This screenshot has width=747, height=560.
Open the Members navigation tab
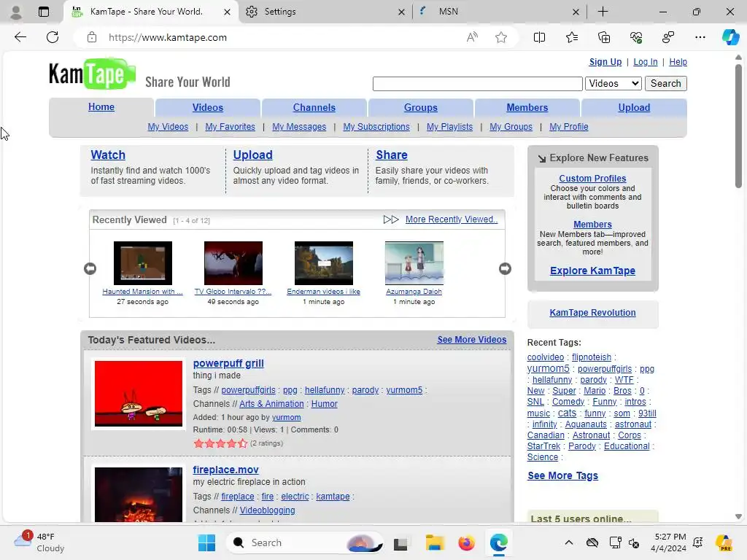pos(527,108)
